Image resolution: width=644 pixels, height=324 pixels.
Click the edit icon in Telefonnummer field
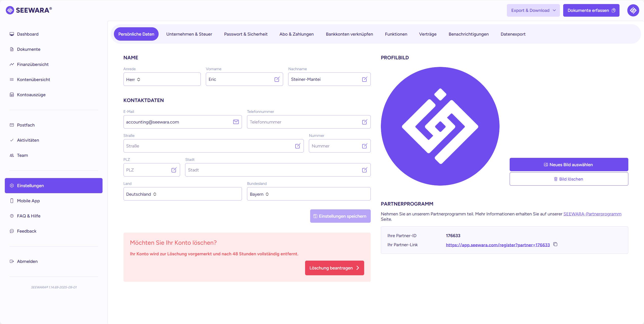pyautogui.click(x=364, y=122)
